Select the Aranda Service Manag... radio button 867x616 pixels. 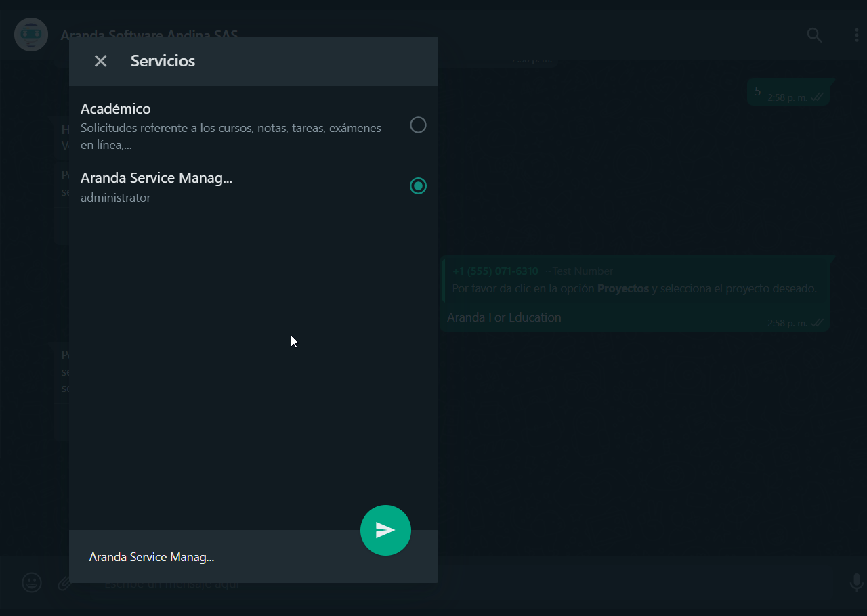coord(418,185)
